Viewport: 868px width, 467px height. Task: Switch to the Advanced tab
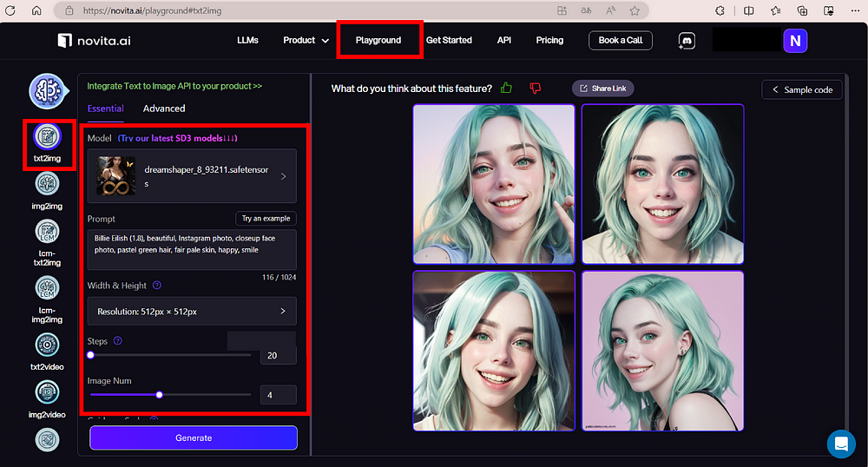coord(164,109)
